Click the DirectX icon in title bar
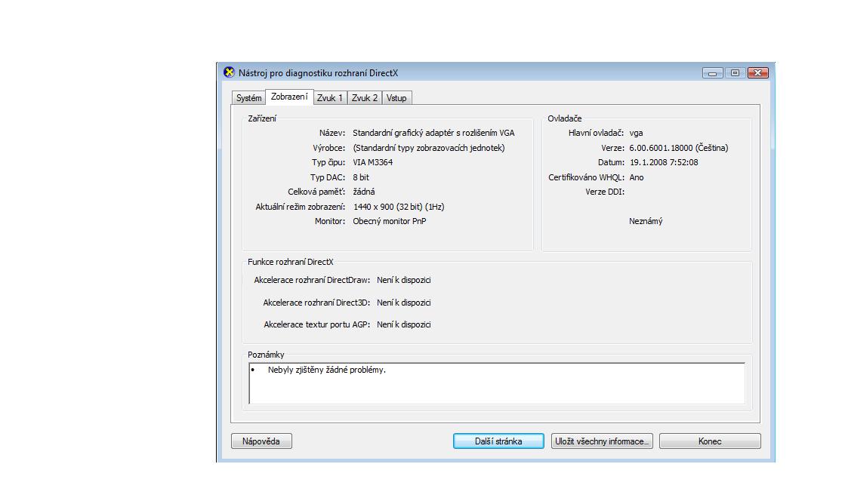Screen dimensions: 845x504 coord(229,72)
